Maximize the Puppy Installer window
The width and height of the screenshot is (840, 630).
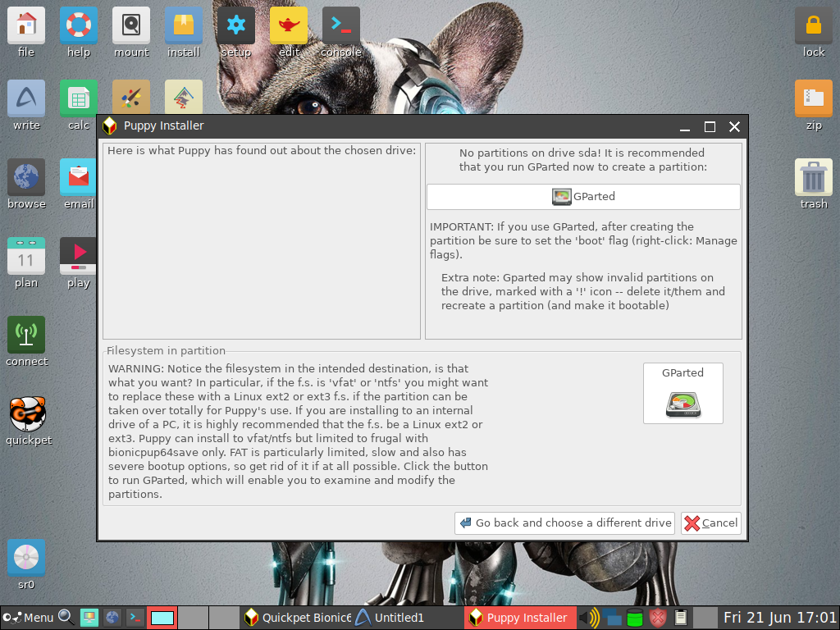[710, 127]
